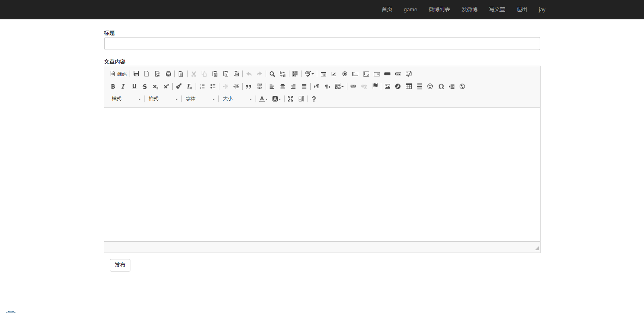Create a new blank page document
Image resolution: width=644 pixels, height=313 pixels.
tap(147, 74)
